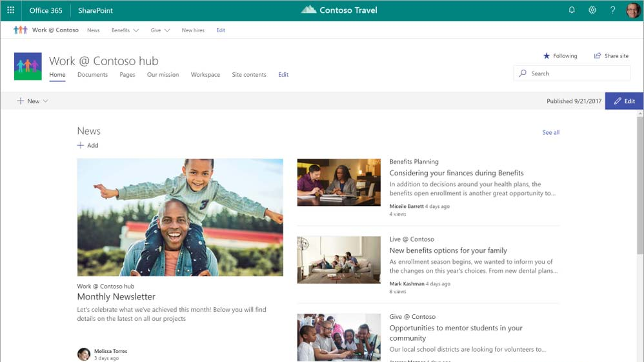
Task: Open the Monthly Newsletter hero image
Action: 180,217
